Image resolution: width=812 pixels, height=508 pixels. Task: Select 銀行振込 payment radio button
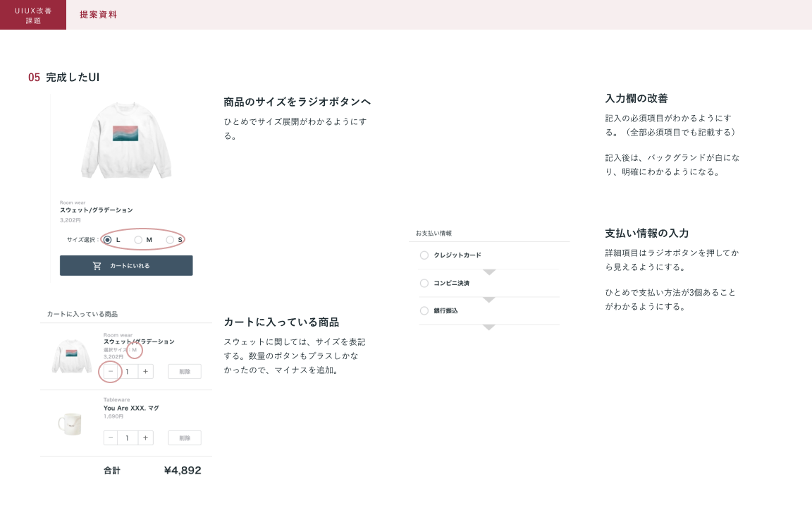(424, 310)
